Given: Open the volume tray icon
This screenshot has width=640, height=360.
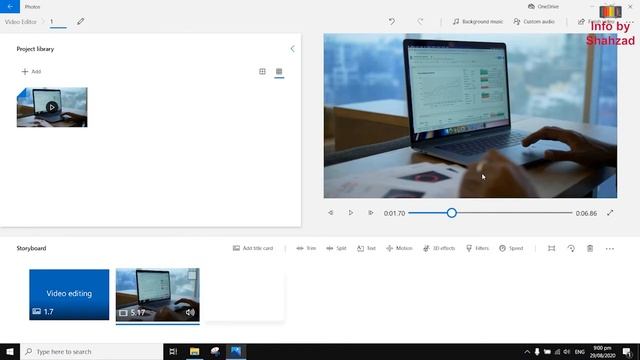Looking at the screenshot, I should click(567, 352).
